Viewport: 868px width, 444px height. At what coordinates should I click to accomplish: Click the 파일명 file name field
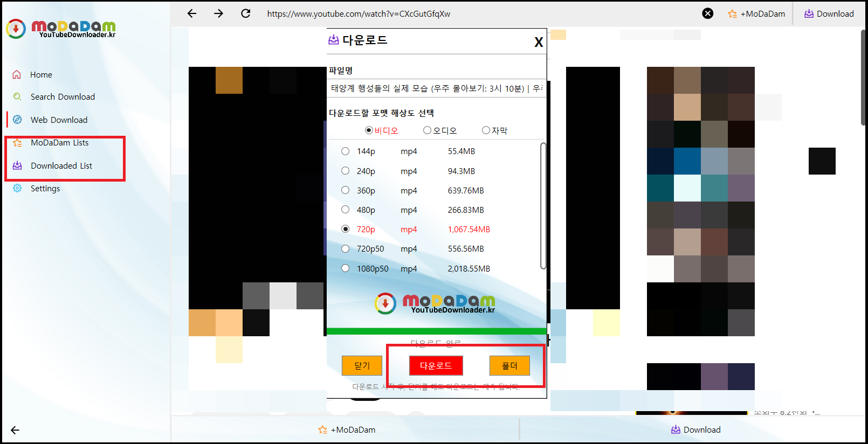[437, 88]
